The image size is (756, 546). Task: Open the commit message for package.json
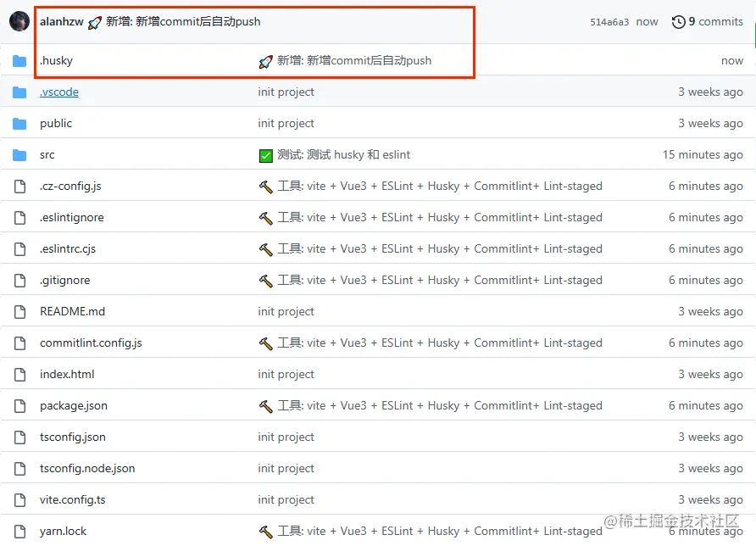tap(440, 405)
